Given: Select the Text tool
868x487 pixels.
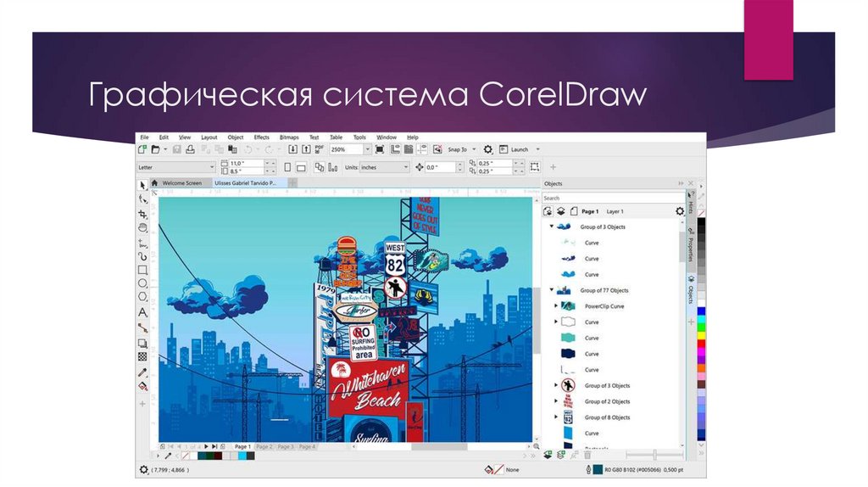Looking at the screenshot, I should pos(142,312).
